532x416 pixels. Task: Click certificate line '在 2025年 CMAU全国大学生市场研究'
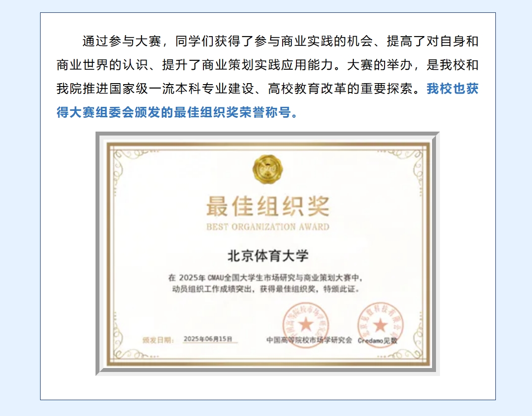[265, 278]
